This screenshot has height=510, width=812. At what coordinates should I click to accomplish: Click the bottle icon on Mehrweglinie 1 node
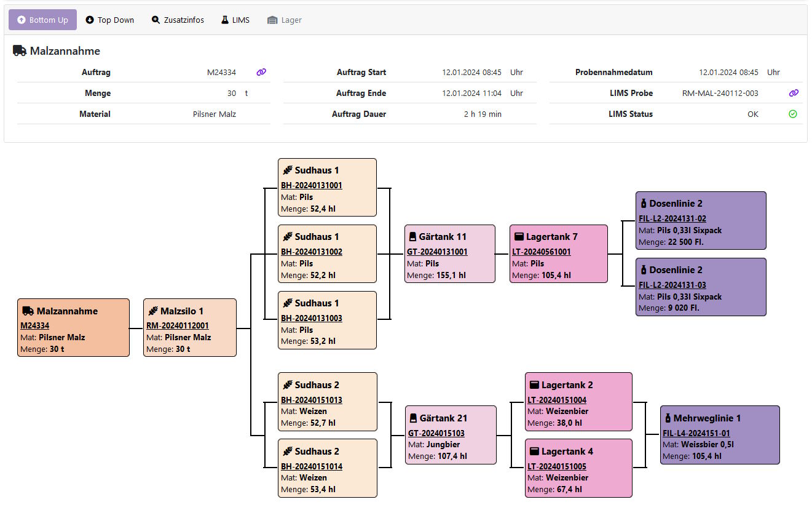click(x=668, y=418)
